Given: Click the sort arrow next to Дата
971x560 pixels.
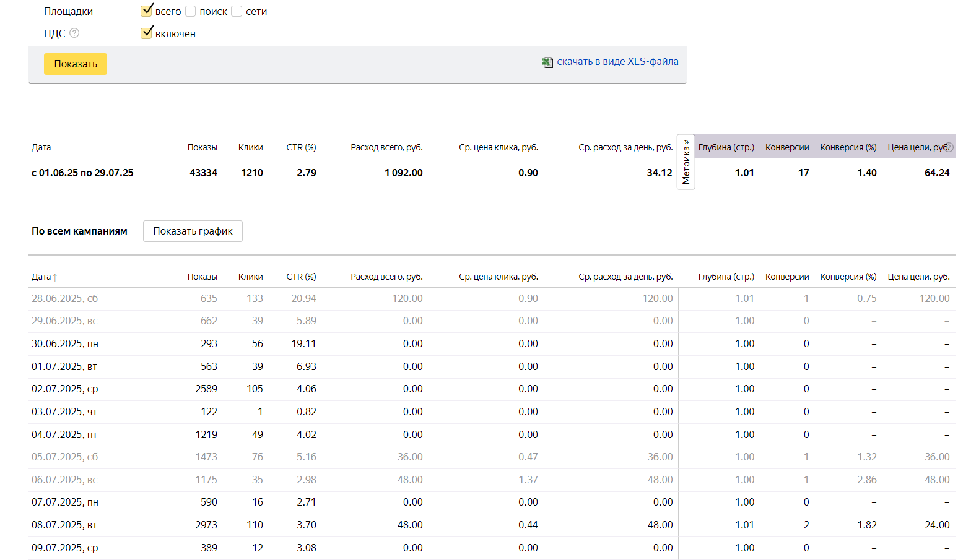Looking at the screenshot, I should click(55, 277).
